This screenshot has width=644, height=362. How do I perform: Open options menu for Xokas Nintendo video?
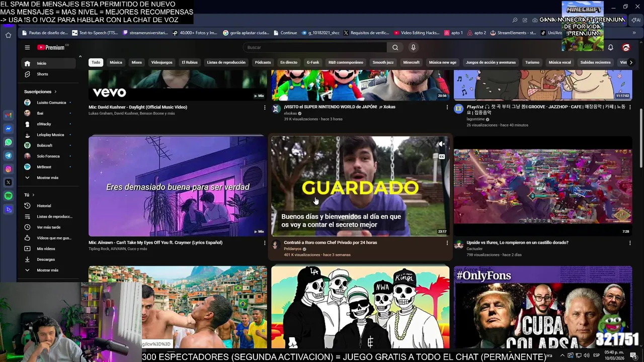(447, 107)
